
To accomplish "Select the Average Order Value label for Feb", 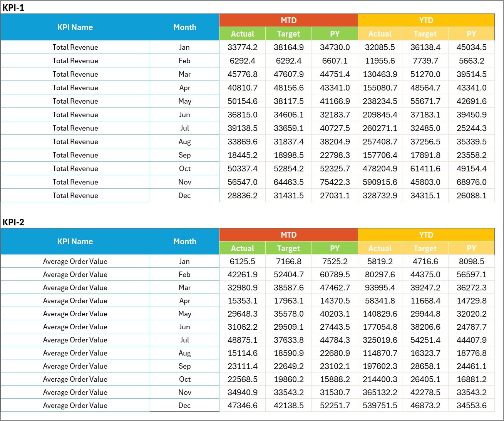I will tap(75, 274).
